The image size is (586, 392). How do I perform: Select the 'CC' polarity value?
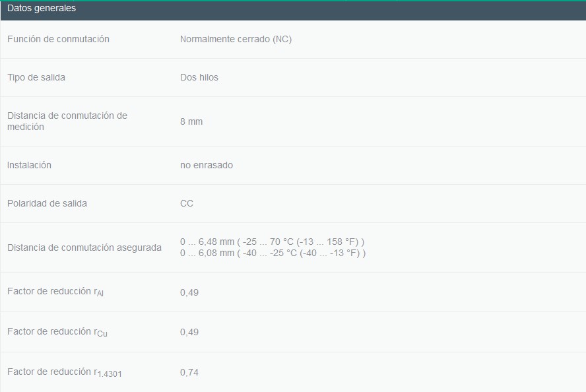tap(187, 203)
